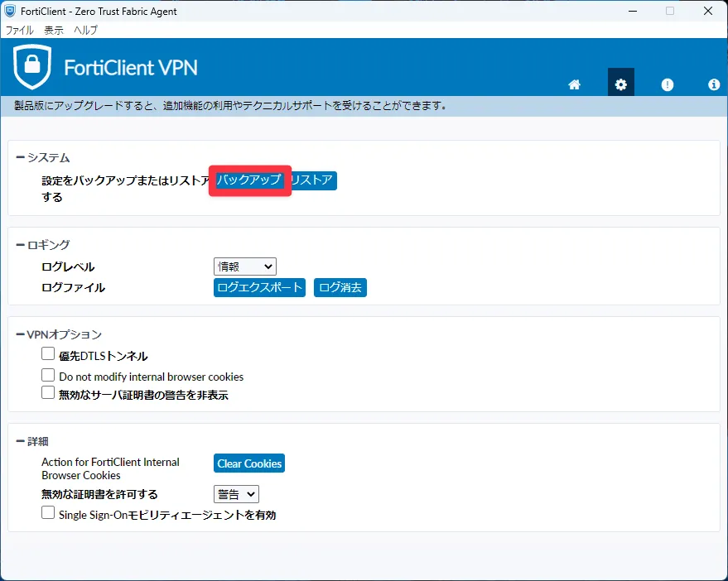Click the バックアップ button
This screenshot has height=581, width=728.
point(249,180)
